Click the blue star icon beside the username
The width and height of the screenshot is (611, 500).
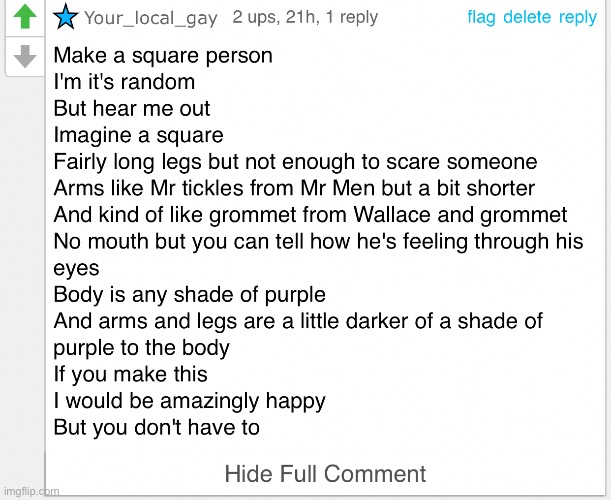tap(65, 17)
